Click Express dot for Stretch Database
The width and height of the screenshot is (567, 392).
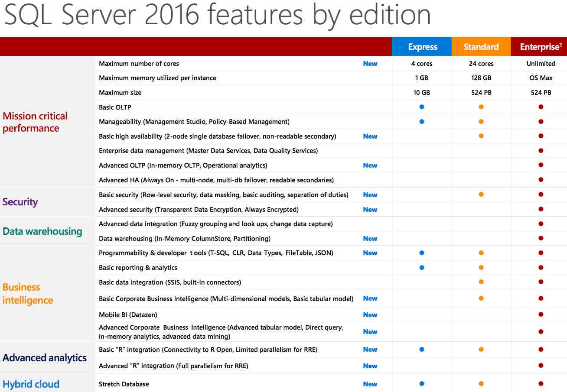[422, 384]
